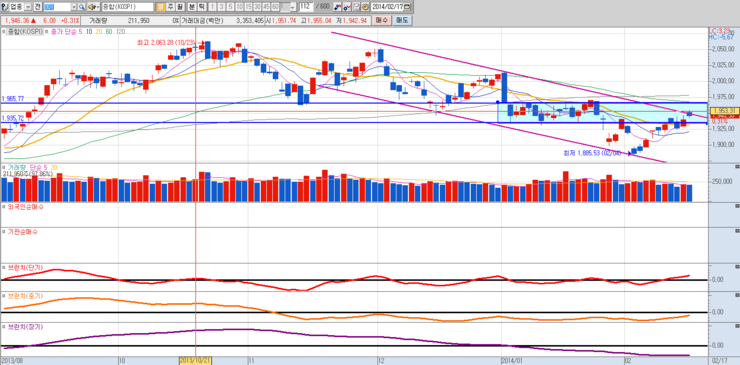Select the 3 interval button

point(221,7)
